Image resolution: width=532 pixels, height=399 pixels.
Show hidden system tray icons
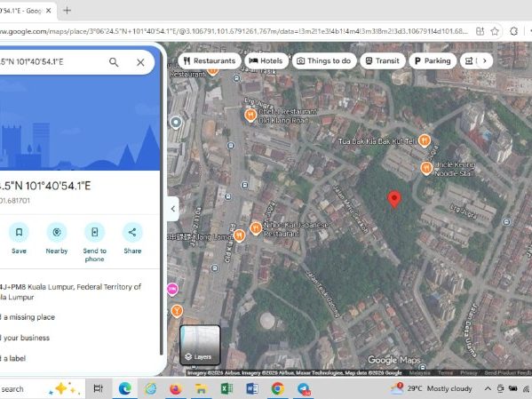coord(488,388)
